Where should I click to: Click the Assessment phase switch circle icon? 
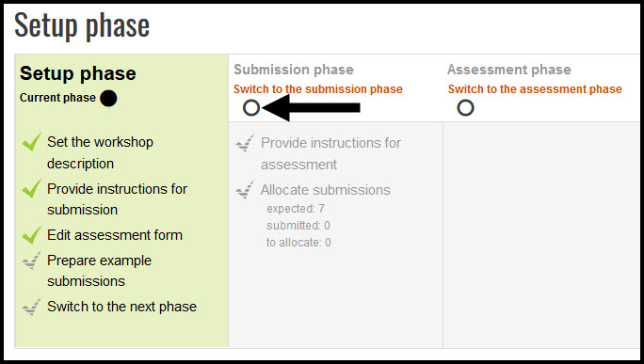click(x=465, y=108)
